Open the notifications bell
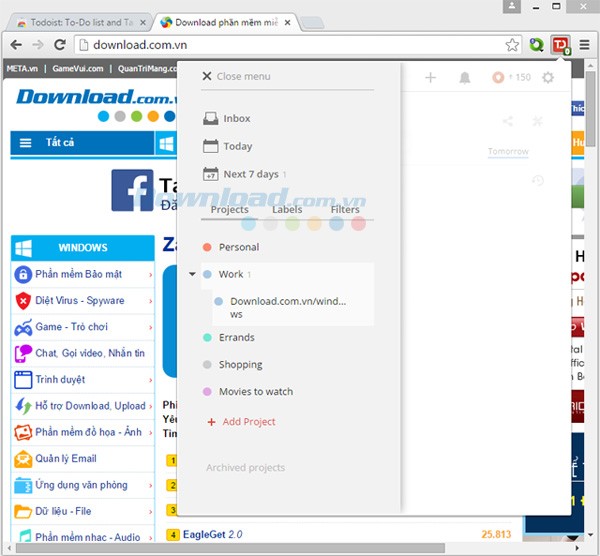This screenshot has width=600, height=556. pyautogui.click(x=464, y=78)
